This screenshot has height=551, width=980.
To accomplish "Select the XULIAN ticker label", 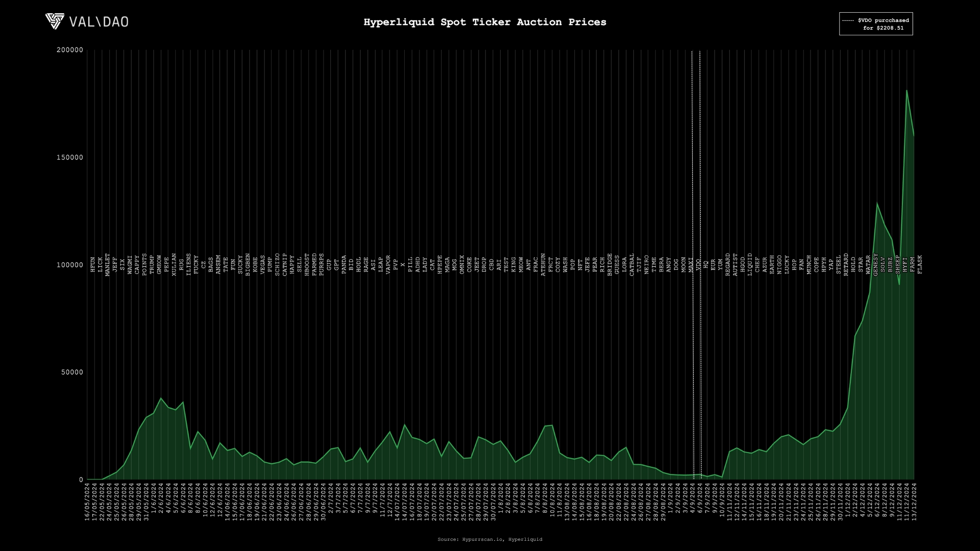I will coord(174,265).
